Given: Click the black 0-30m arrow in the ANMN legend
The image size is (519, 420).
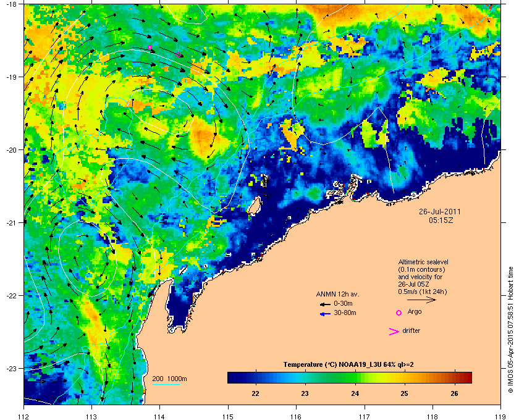Looking at the screenshot, I should (x=325, y=304).
